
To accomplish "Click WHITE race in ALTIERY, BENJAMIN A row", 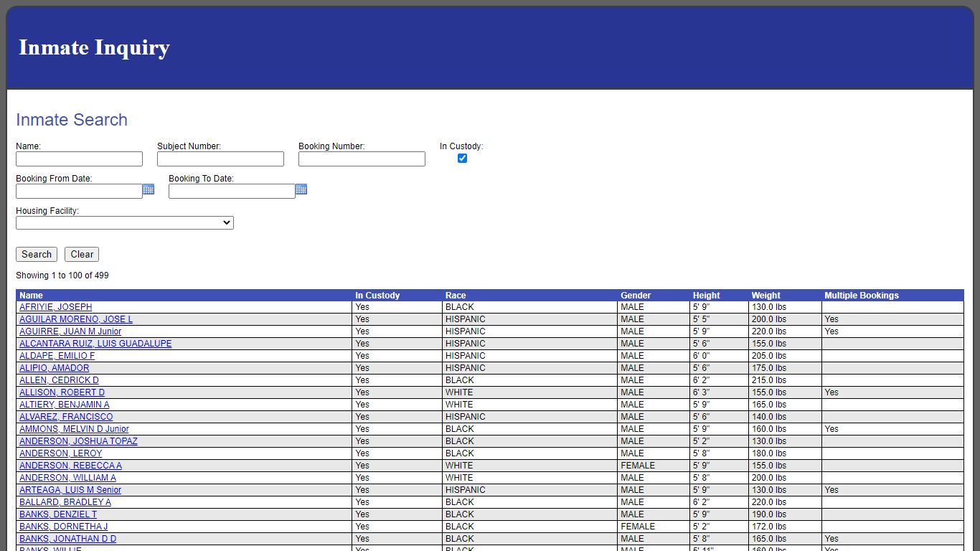I will click(x=459, y=405).
